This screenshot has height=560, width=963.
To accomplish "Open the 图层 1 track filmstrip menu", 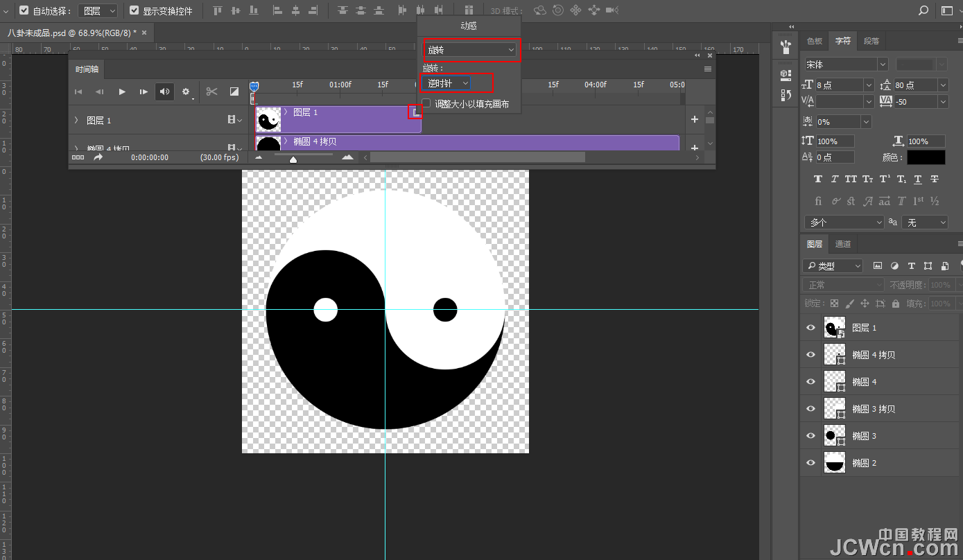I will [x=234, y=120].
